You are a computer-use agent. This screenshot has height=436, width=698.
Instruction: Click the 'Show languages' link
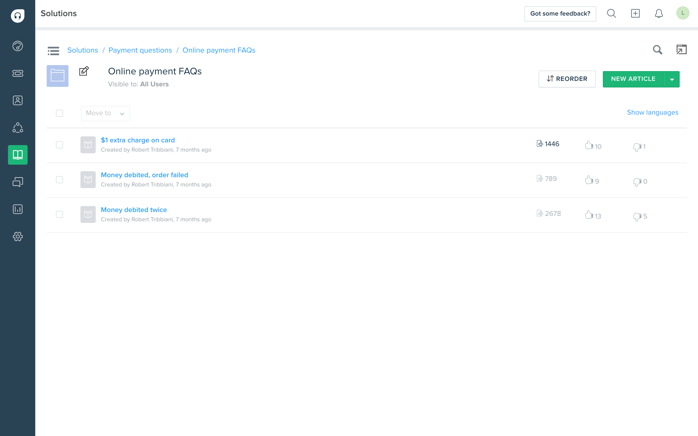(652, 113)
